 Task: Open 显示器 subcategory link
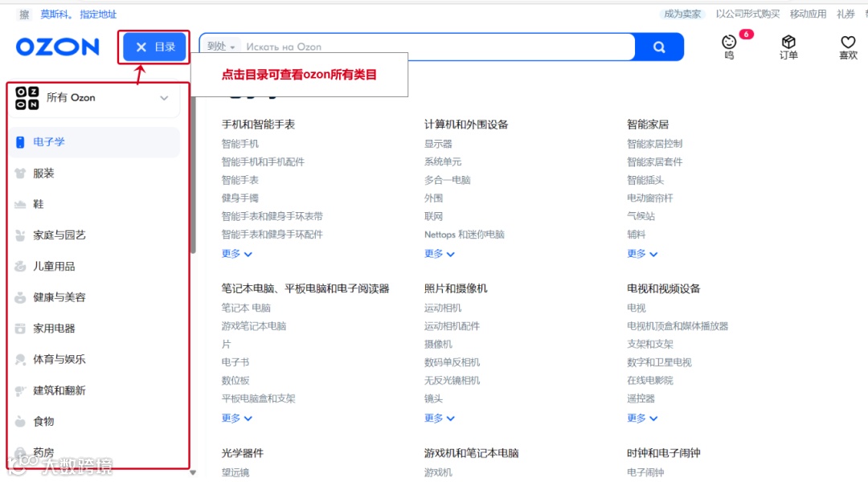438,144
